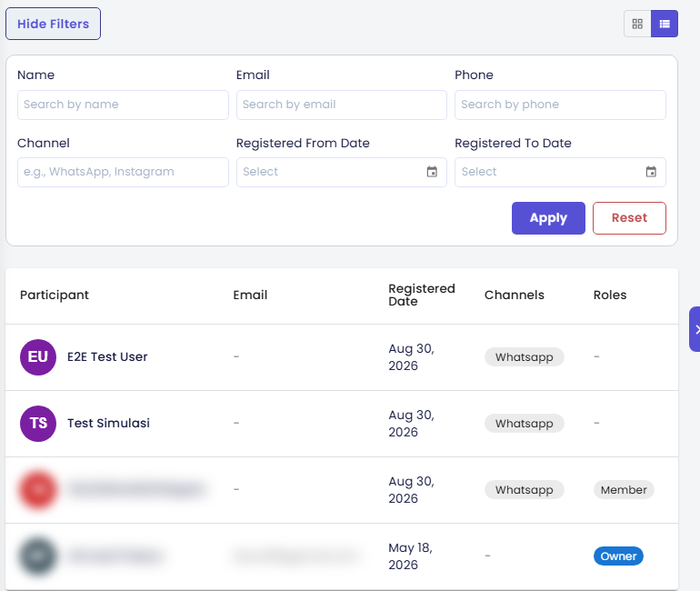Reset the participant filters

(629, 218)
